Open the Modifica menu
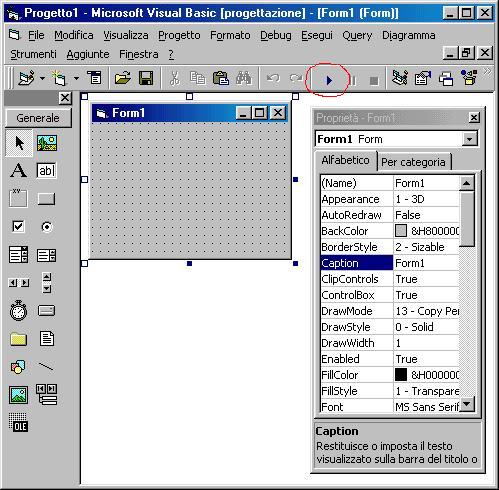 tap(74, 35)
